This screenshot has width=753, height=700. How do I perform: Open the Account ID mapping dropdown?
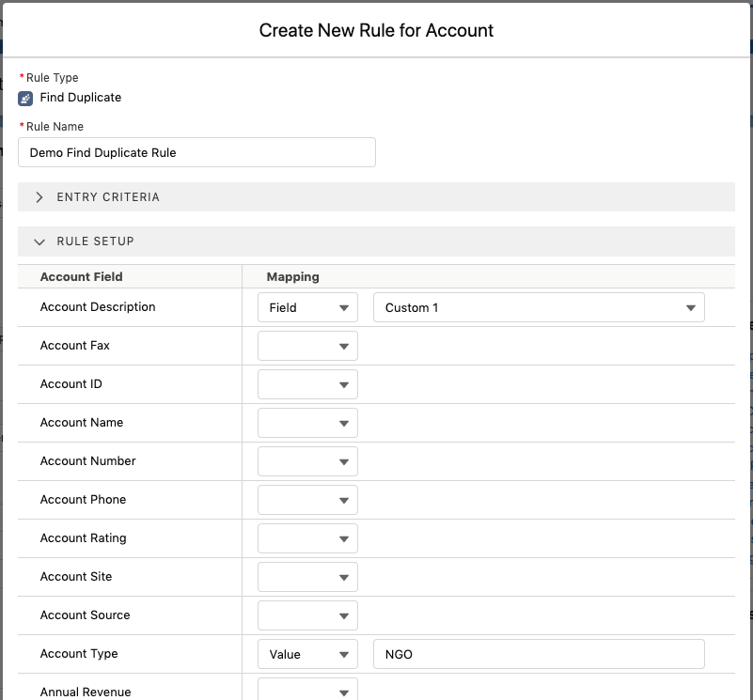[x=307, y=383]
